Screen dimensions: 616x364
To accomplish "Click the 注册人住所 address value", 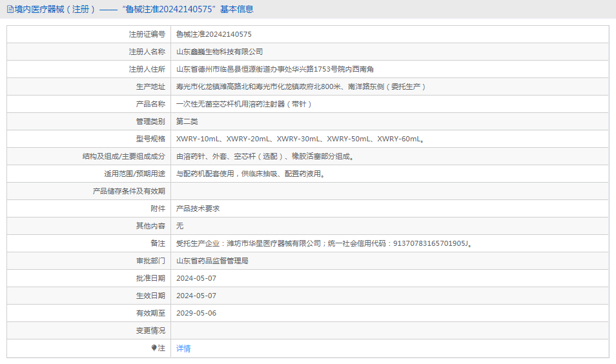I will (274, 69).
